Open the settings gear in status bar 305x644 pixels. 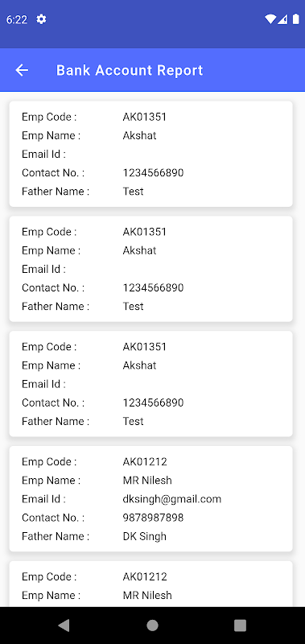pyautogui.click(x=41, y=19)
